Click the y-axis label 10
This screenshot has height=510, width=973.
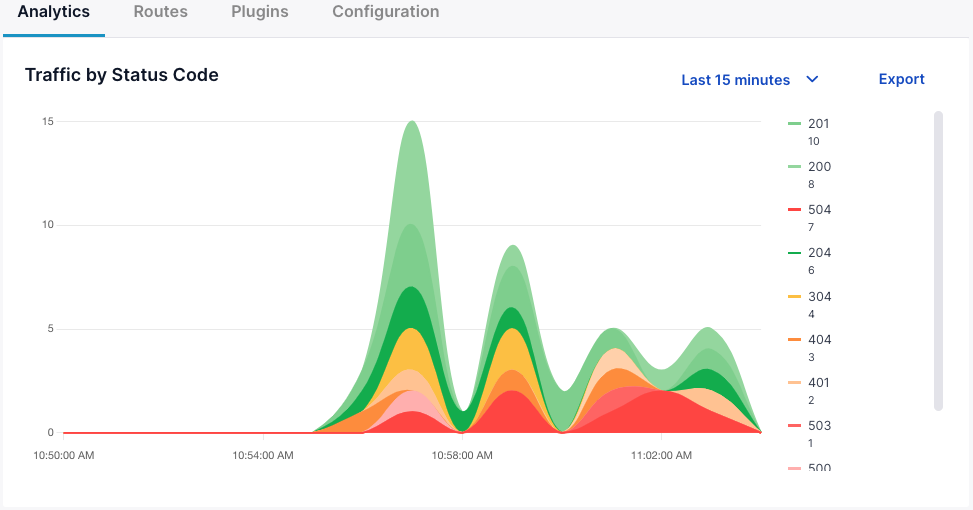48,225
